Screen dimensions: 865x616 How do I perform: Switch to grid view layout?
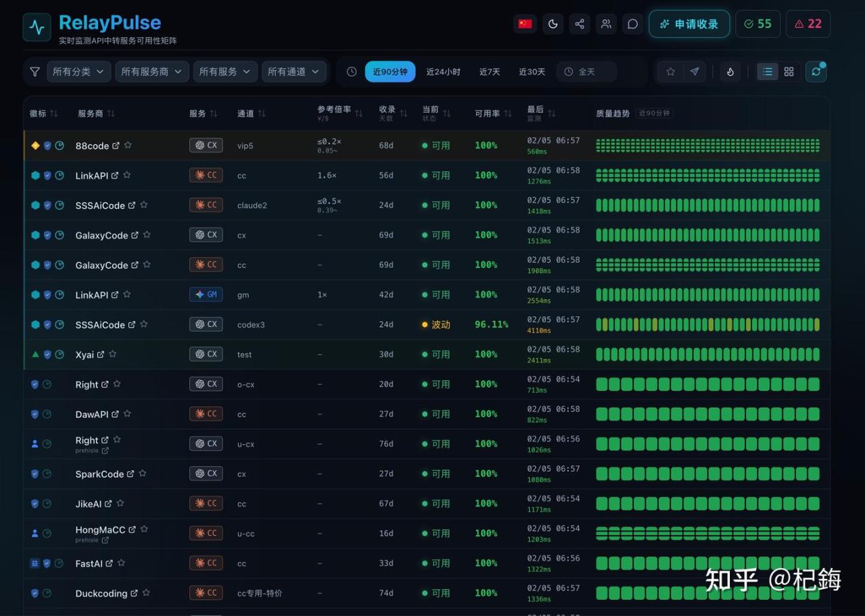point(789,72)
